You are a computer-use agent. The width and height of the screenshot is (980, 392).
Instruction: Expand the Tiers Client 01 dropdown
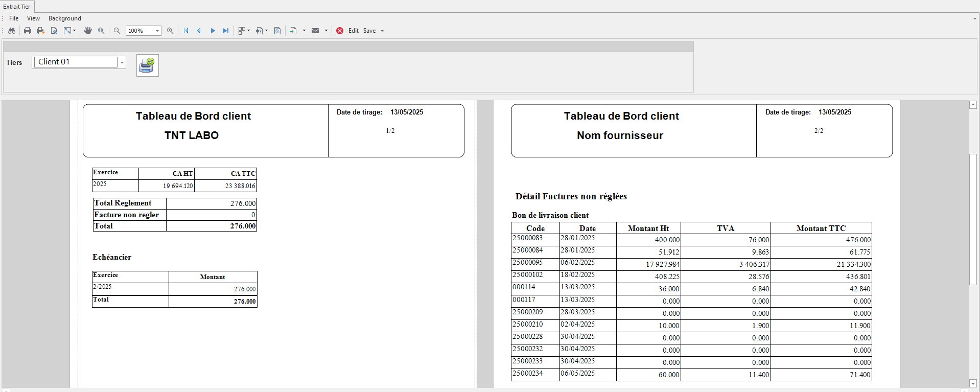(122, 62)
